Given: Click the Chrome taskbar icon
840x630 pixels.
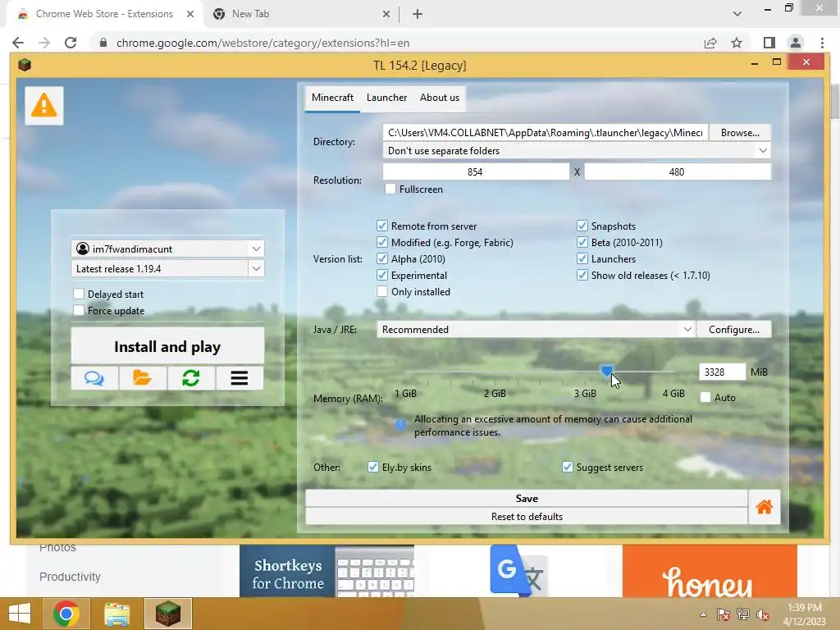Looking at the screenshot, I should click(66, 614).
